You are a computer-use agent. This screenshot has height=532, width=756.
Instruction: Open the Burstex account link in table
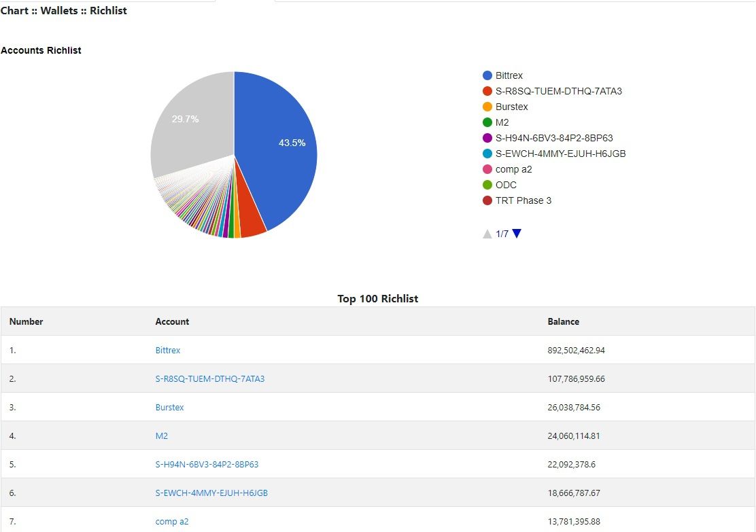pos(169,407)
